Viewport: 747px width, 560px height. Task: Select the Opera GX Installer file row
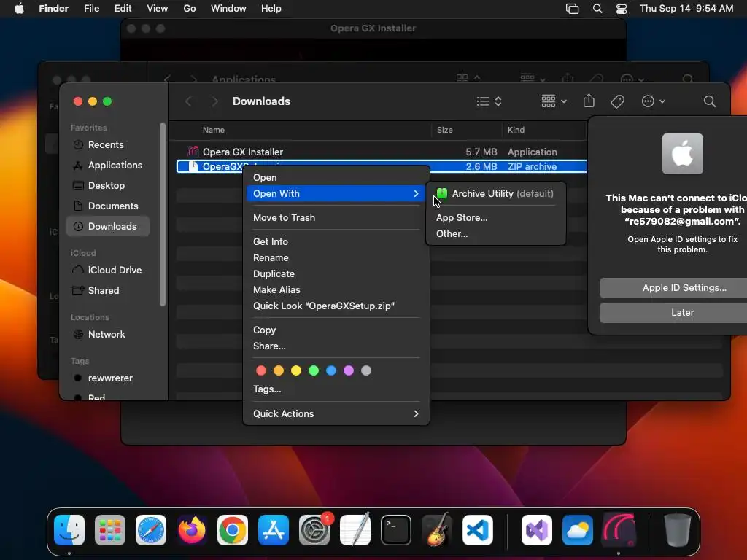pos(382,152)
